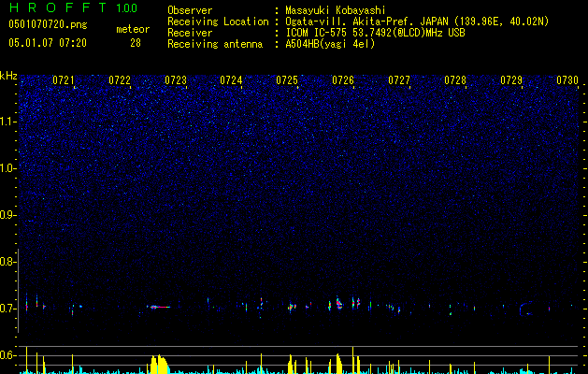Click the 0.7 frequency axis label
Screen dimensions: 588x374
tap(7, 309)
